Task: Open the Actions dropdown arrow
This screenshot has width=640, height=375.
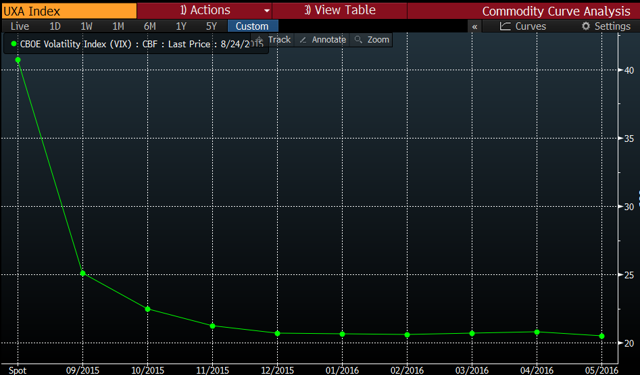Action: [x=267, y=11]
